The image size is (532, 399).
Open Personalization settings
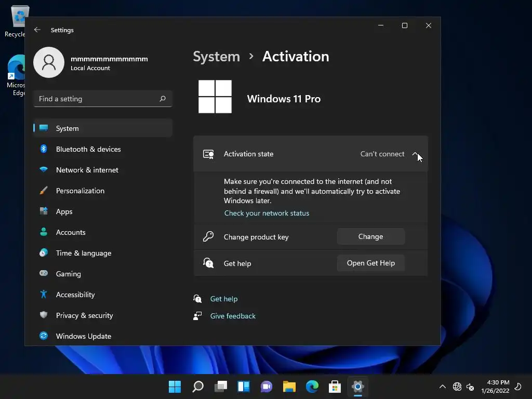click(103, 191)
